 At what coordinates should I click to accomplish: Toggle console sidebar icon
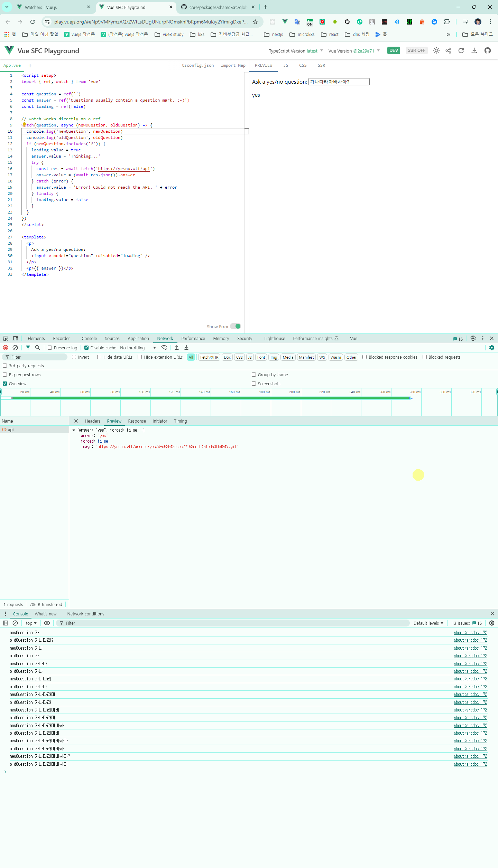6,623
